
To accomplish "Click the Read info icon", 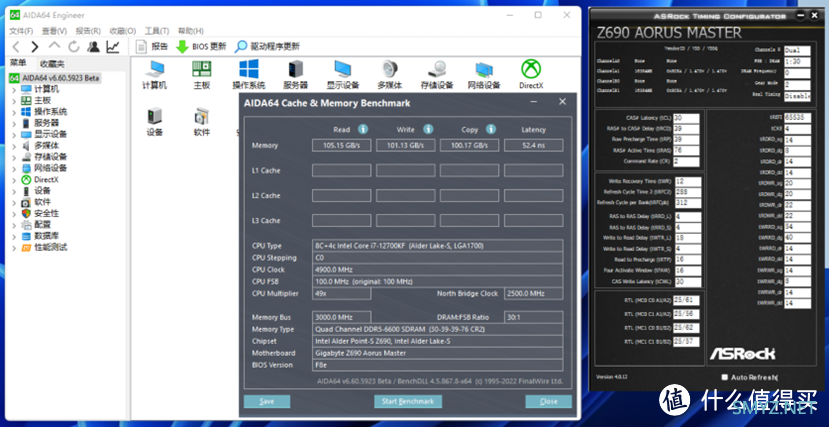I will point(363,129).
